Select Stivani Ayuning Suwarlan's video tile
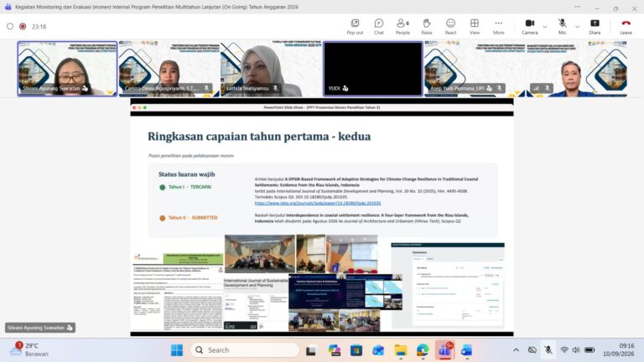The height and width of the screenshot is (362, 644). 67,69
